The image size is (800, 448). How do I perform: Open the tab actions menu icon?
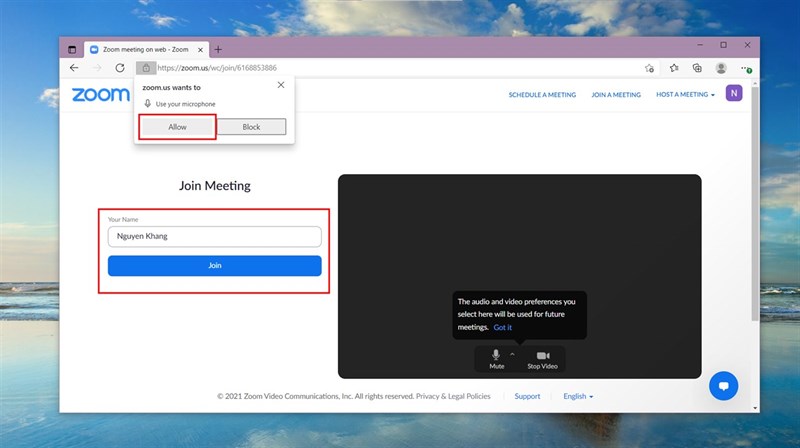click(x=72, y=49)
